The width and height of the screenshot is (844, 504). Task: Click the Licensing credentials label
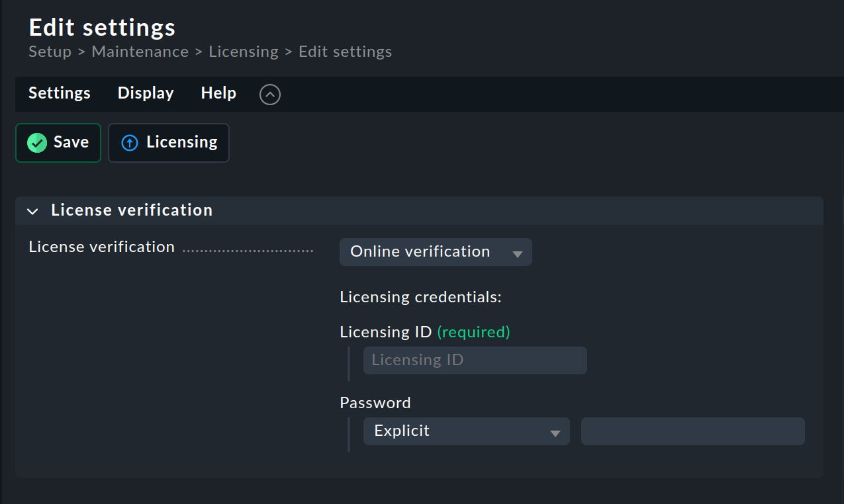[x=421, y=297]
